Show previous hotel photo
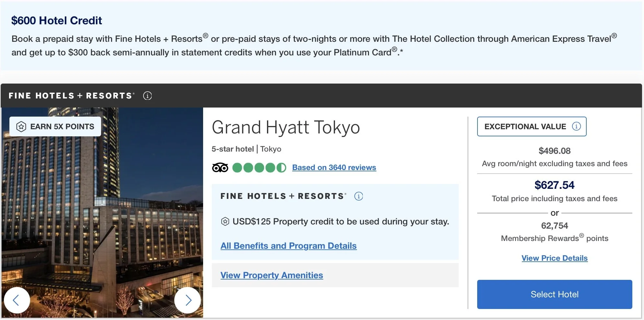The image size is (644, 320). tap(17, 300)
